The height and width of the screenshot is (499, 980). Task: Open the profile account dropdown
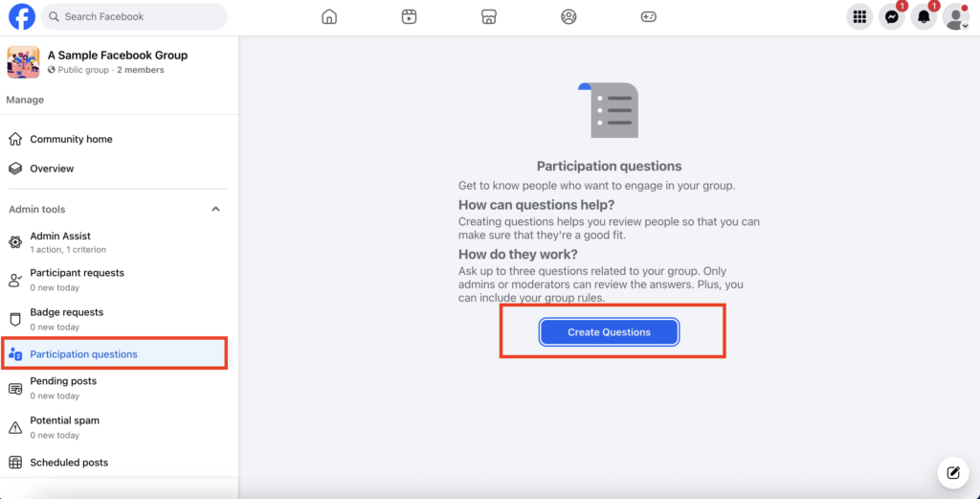(955, 17)
